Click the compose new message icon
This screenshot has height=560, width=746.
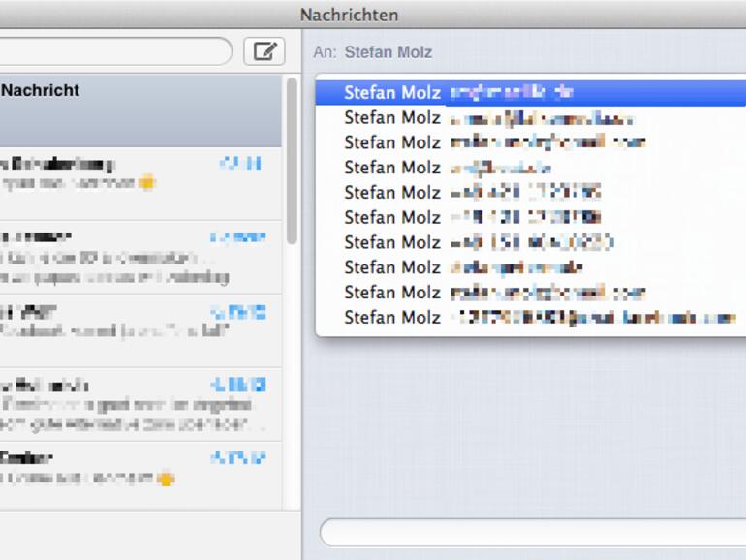(x=264, y=51)
